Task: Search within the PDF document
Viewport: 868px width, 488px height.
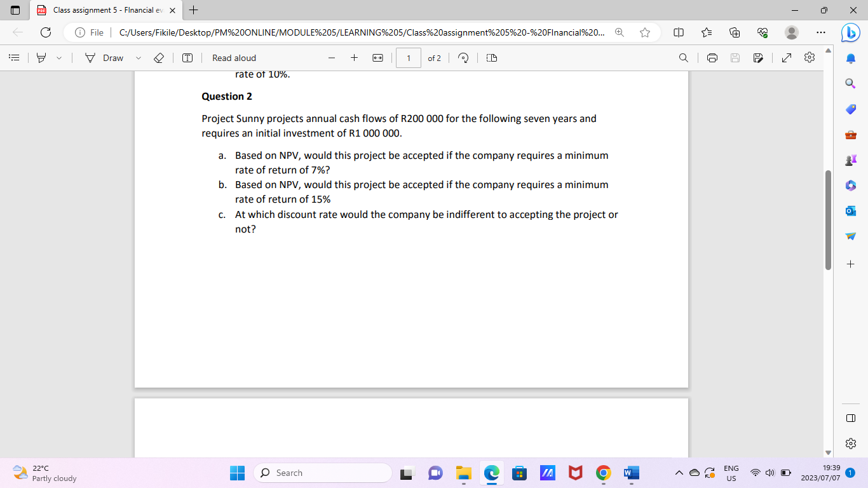Action: click(684, 58)
